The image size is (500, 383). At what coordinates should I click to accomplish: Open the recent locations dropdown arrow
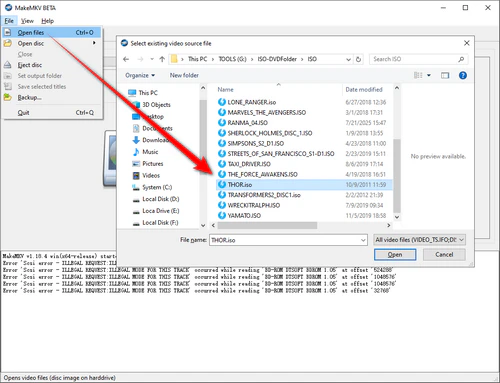click(x=152, y=59)
